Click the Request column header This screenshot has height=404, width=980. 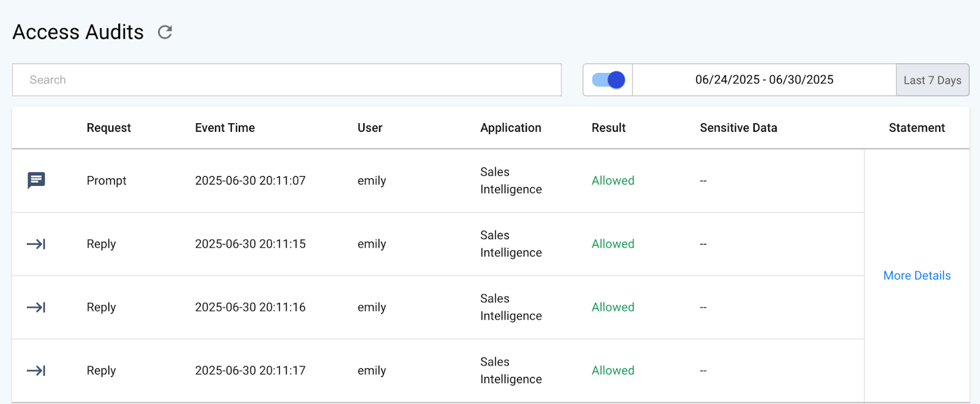coord(108,128)
